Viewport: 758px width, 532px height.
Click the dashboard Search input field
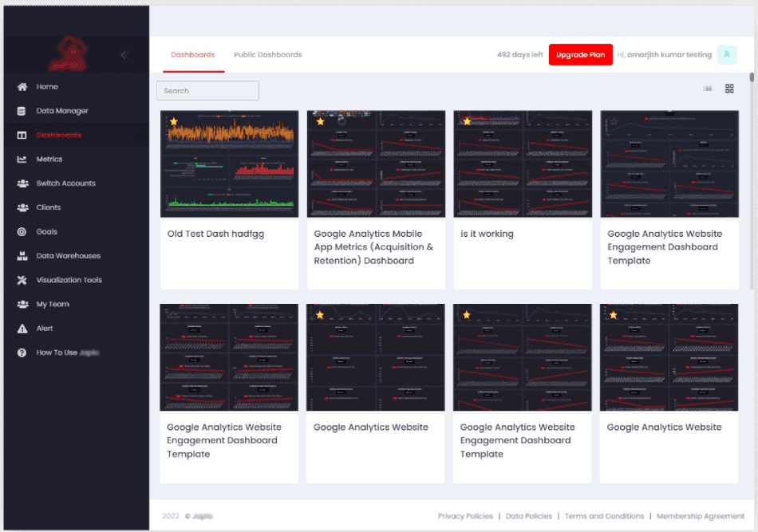[207, 91]
